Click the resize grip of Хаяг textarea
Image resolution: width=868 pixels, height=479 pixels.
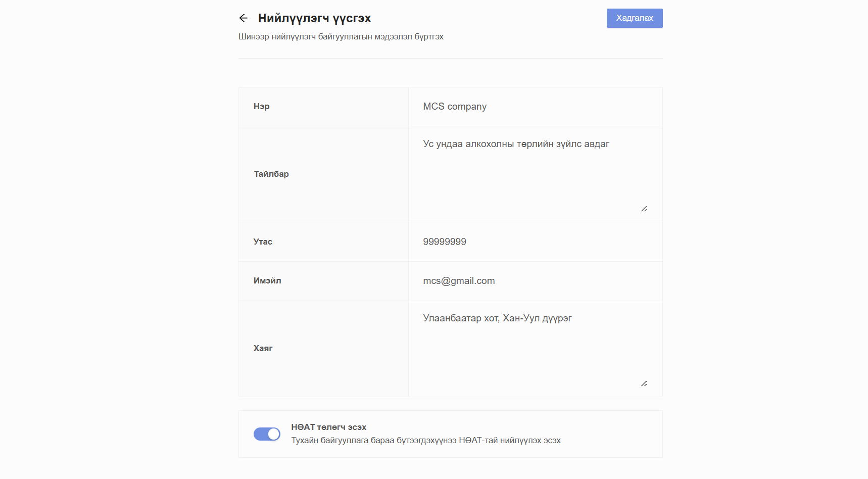pyautogui.click(x=644, y=384)
